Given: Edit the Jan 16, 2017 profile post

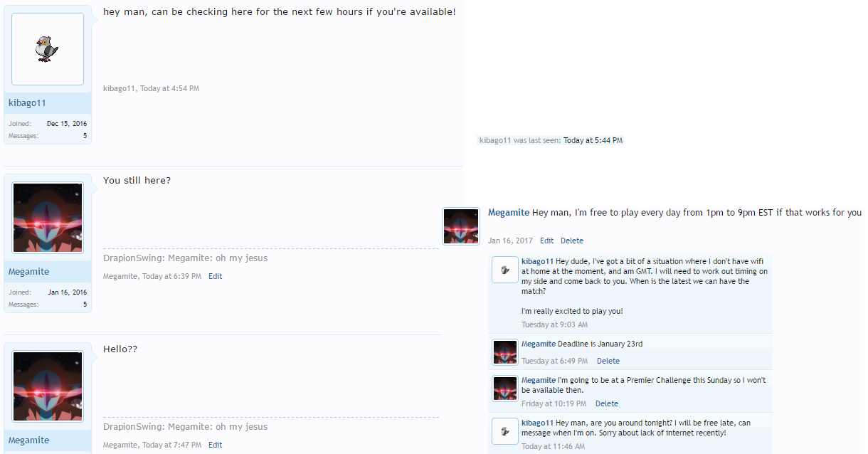Looking at the screenshot, I should coord(546,241).
